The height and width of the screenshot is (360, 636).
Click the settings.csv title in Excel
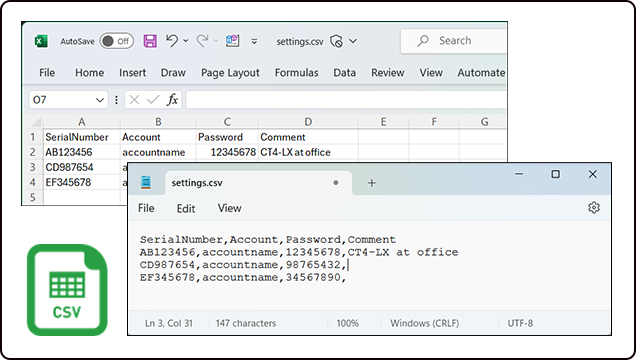pos(300,41)
